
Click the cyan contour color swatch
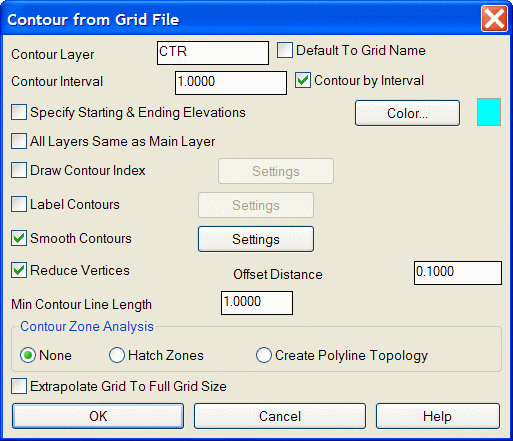pos(489,112)
